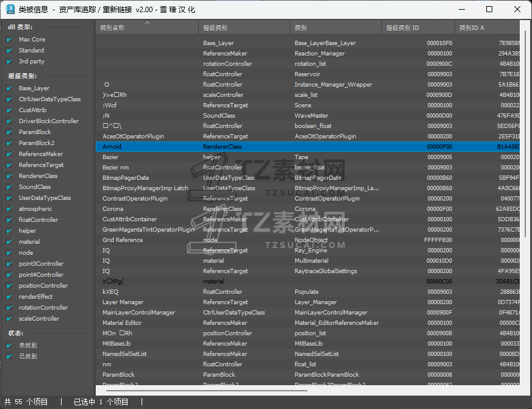Toggle rotationController filter checkbox
The height and width of the screenshot is (409, 532).
pyautogui.click(x=10, y=308)
